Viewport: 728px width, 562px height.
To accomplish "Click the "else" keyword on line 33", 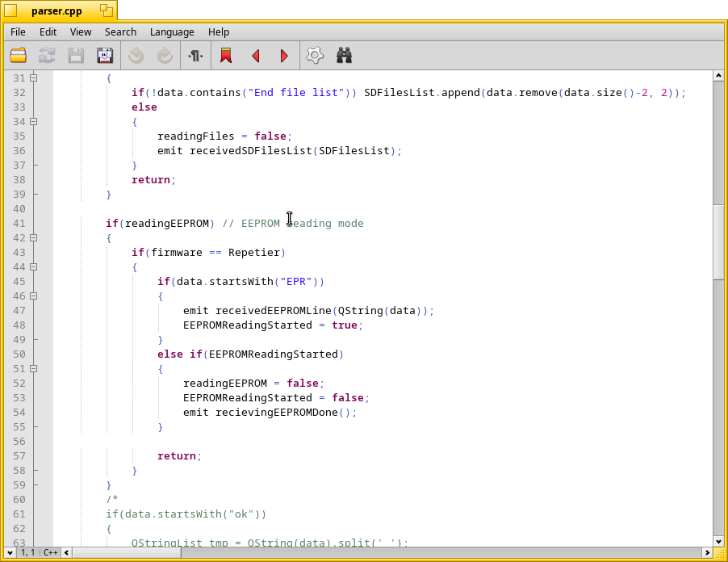I will pyautogui.click(x=144, y=107).
